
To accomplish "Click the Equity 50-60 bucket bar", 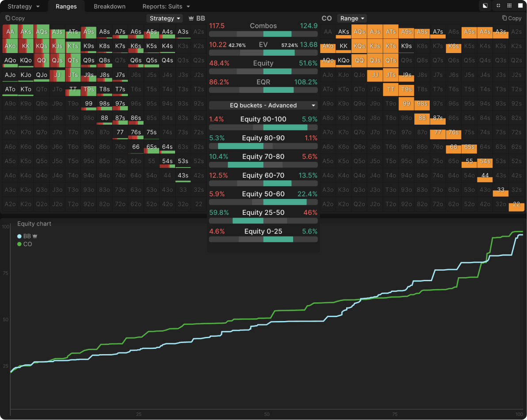I will (x=263, y=202).
